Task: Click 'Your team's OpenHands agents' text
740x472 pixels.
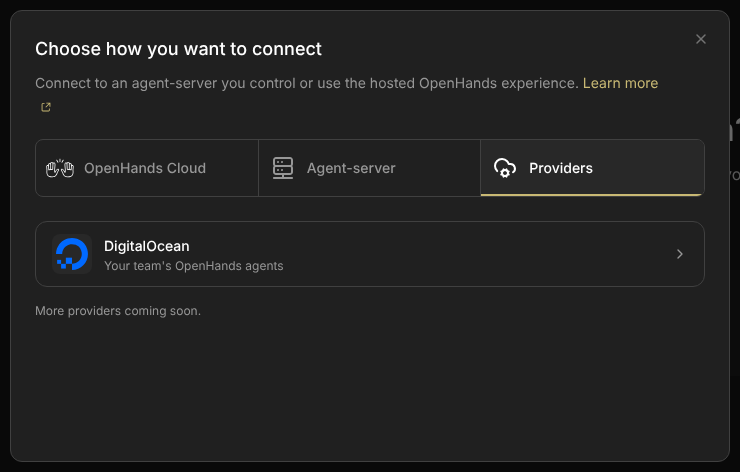Action: (x=193, y=266)
